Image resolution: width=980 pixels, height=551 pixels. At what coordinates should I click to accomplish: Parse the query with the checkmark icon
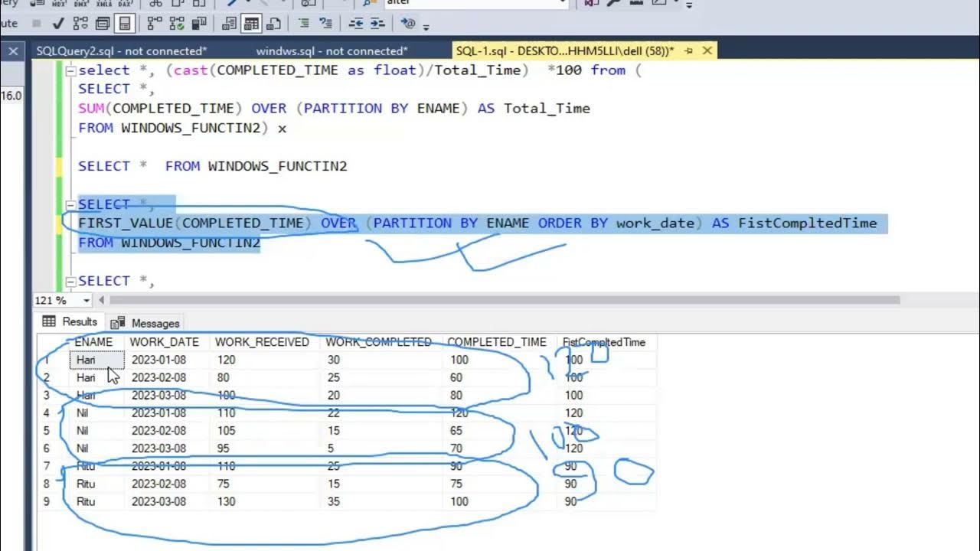(x=57, y=24)
